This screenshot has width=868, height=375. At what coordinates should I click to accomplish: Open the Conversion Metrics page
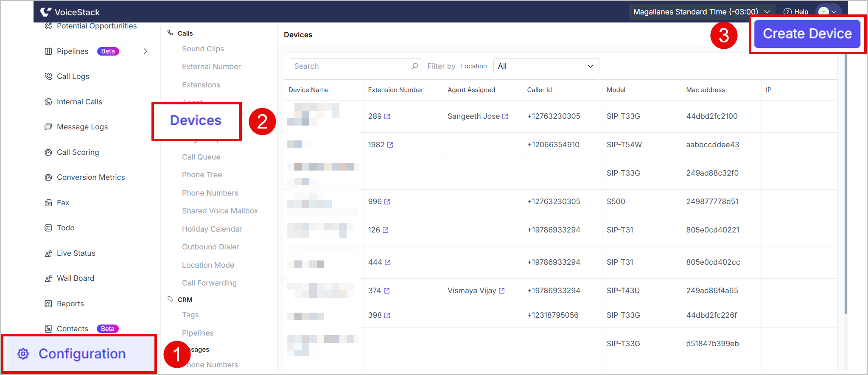click(x=91, y=177)
